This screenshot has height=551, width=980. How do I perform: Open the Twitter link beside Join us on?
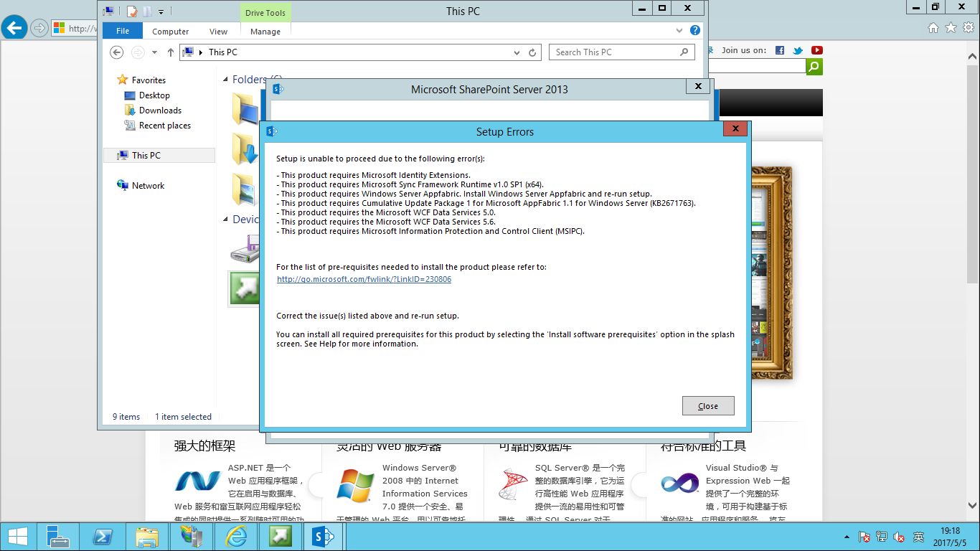pyautogui.click(x=798, y=50)
